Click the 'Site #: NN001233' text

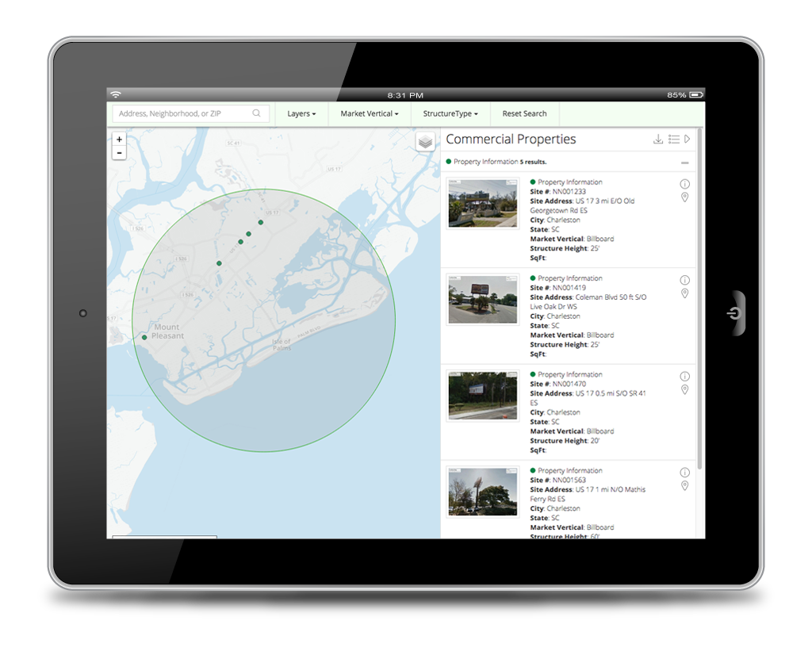pyautogui.click(x=557, y=192)
